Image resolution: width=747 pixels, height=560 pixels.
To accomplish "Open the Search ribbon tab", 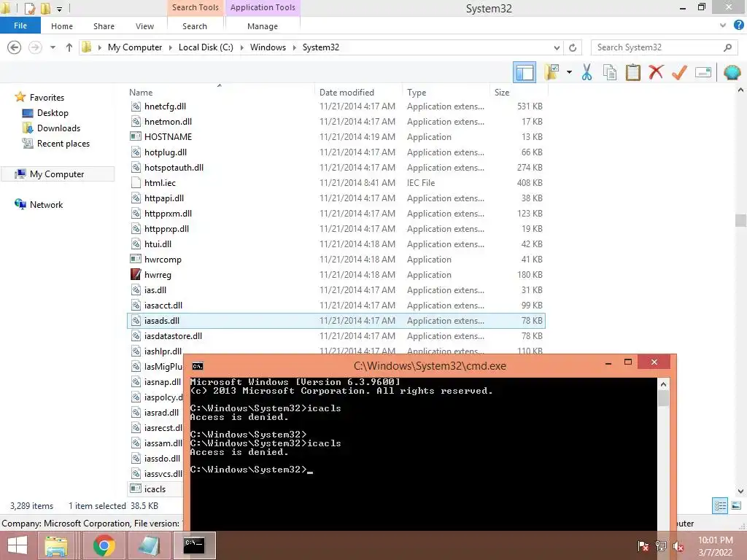I will [195, 26].
